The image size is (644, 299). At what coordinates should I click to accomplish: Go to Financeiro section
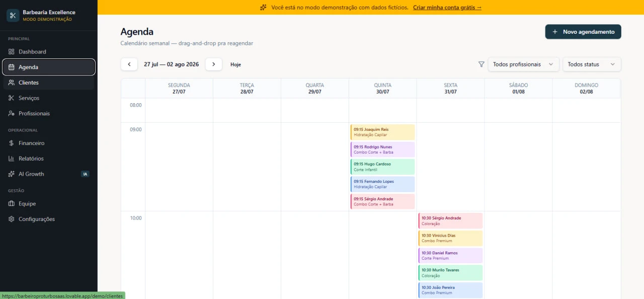click(49, 143)
